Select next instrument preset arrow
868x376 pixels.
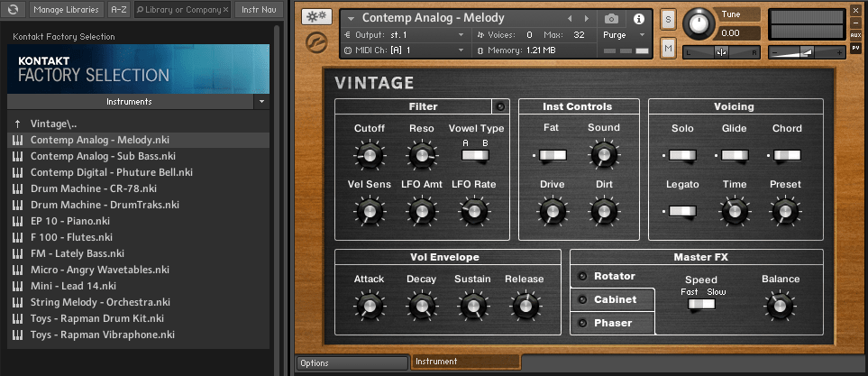(586, 19)
